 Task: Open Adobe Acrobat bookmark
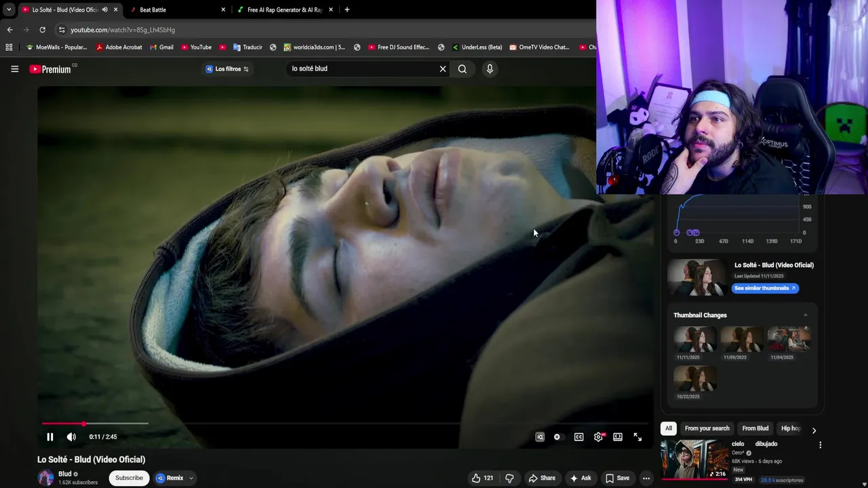pos(119,47)
